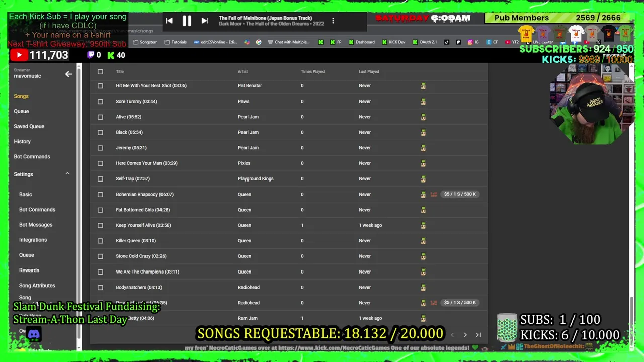Screen dimensions: 644x362
Task: Sort table by Title column header
Action: pyautogui.click(x=120, y=72)
